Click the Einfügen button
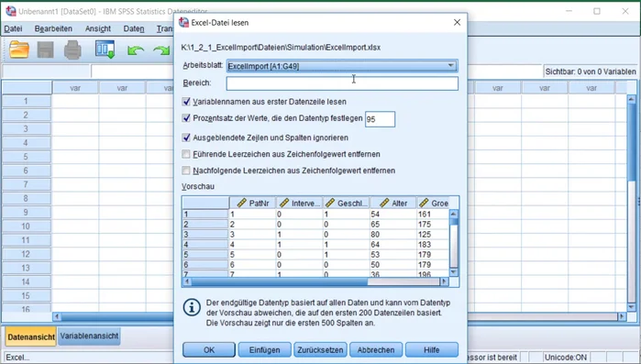Viewport: 641px width, 364px height. pyautogui.click(x=264, y=349)
